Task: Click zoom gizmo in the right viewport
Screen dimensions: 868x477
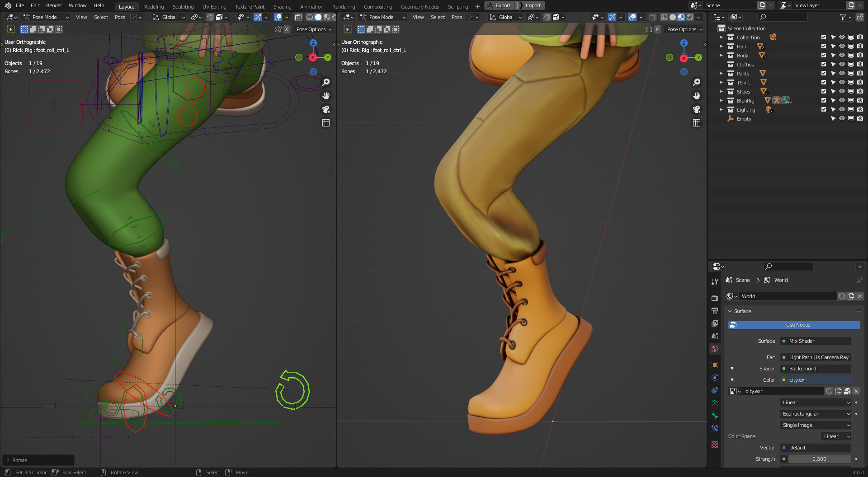Action: pos(697,82)
